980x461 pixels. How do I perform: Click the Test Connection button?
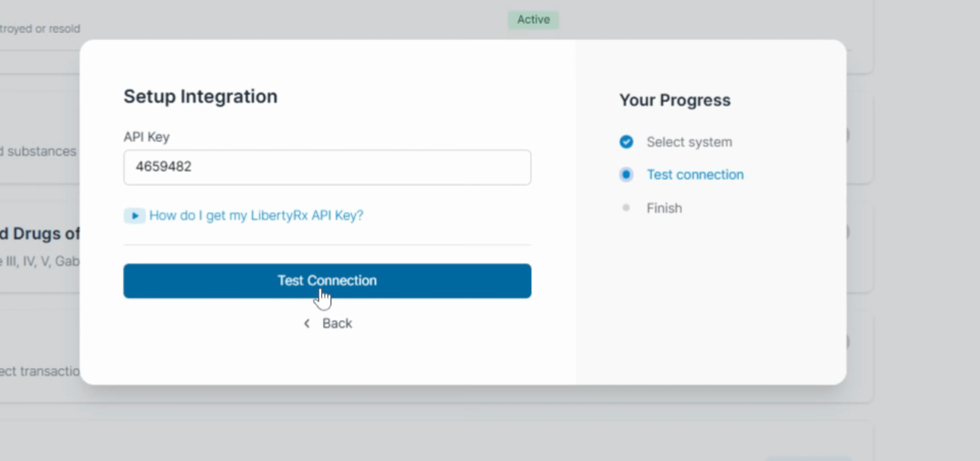[327, 281]
